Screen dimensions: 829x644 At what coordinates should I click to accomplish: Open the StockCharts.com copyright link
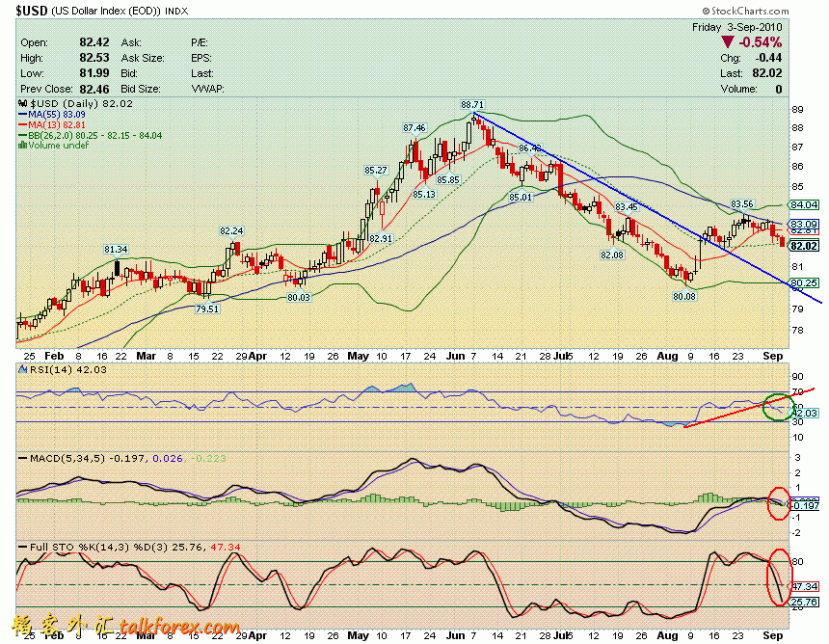tap(745, 11)
